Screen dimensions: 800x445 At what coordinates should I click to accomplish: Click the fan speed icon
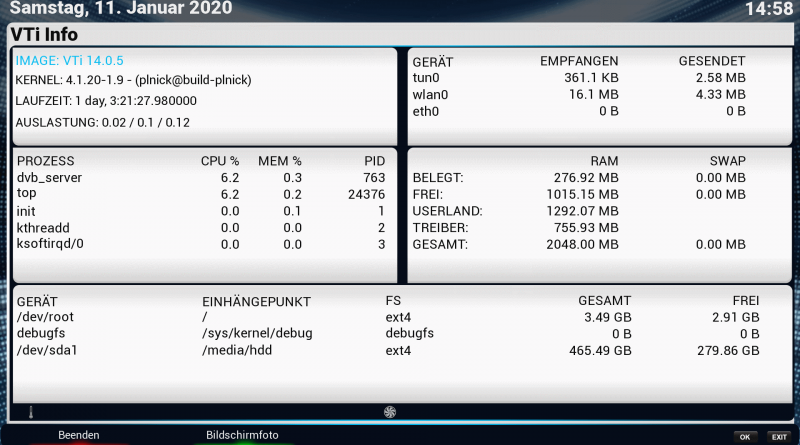tap(390, 412)
